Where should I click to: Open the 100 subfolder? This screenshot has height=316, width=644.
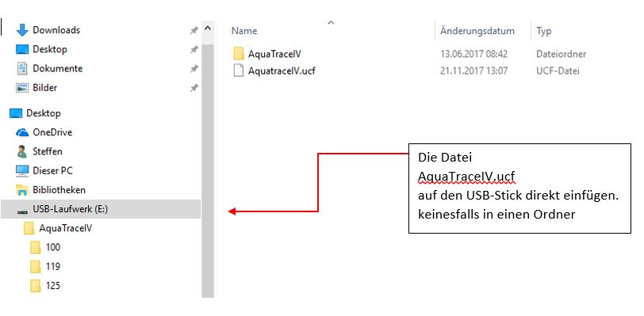53,247
